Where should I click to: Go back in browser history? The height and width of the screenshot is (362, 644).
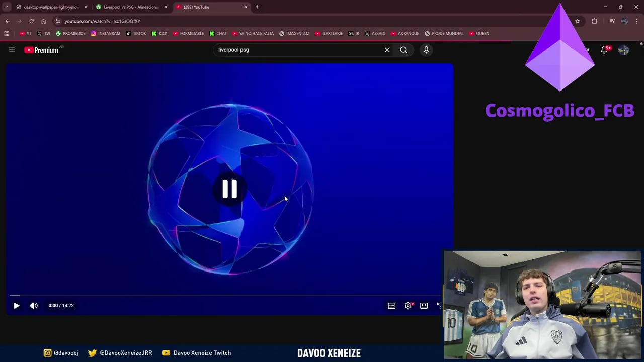point(7,21)
